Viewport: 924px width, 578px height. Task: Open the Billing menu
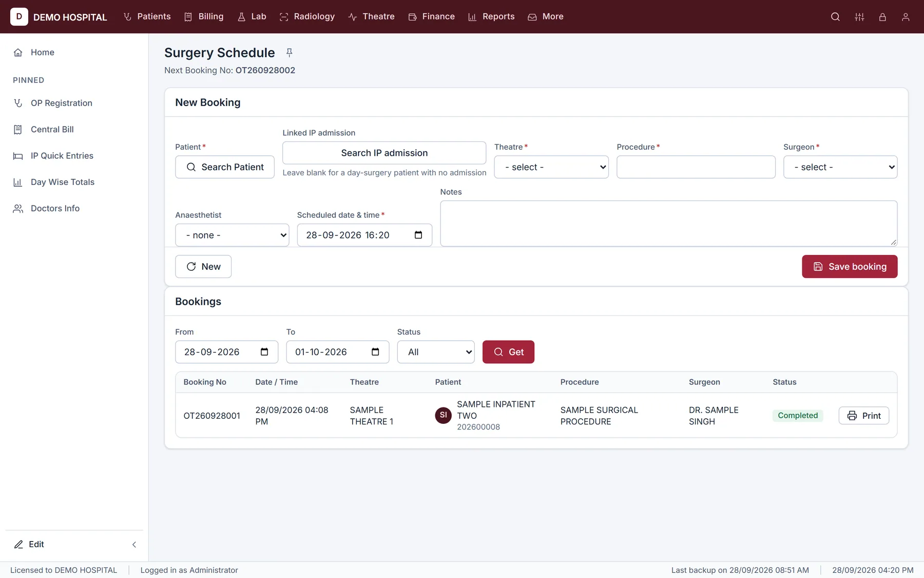[x=204, y=16]
